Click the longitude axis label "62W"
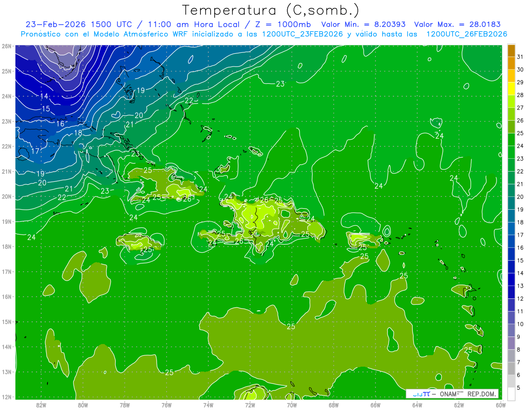This screenshot has width=532, height=411. click(x=459, y=405)
